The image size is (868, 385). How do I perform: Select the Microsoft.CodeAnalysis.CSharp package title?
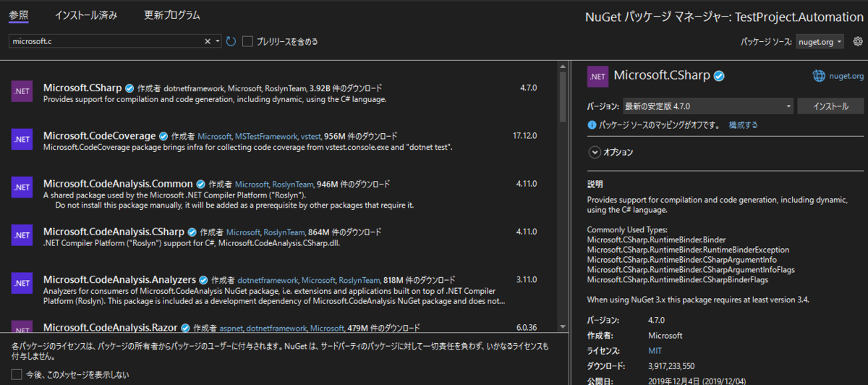coord(114,232)
